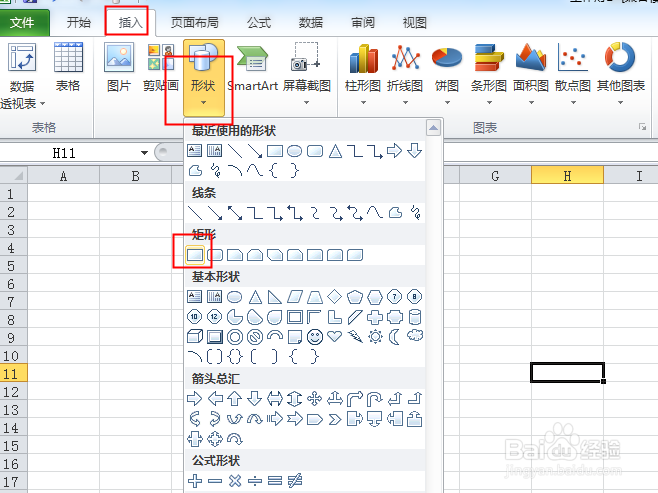Pick the quad arrow in 箭头总汇
The image size is (658, 493).
[314, 398]
